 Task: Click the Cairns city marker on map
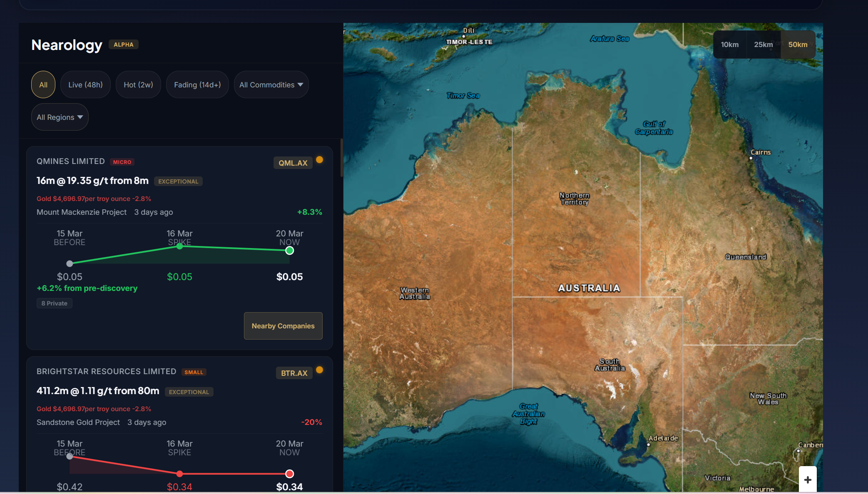751,158
